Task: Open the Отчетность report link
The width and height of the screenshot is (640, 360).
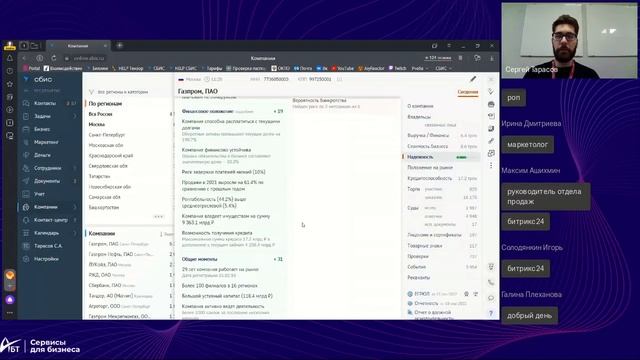Action: click(x=426, y=303)
